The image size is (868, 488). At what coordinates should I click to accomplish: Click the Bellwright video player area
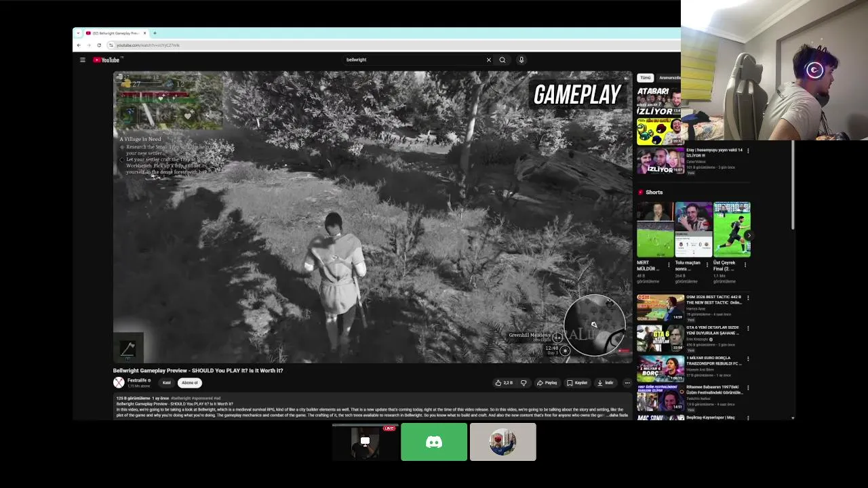(372, 217)
